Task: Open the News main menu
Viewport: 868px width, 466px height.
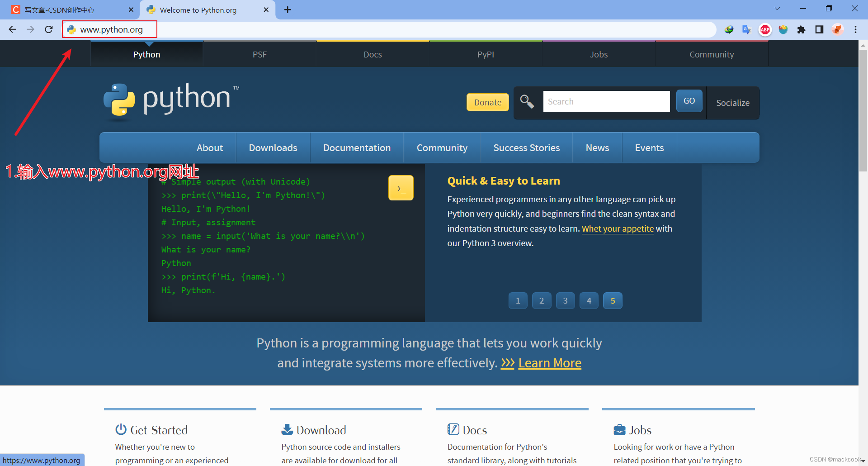Action: 597,148
